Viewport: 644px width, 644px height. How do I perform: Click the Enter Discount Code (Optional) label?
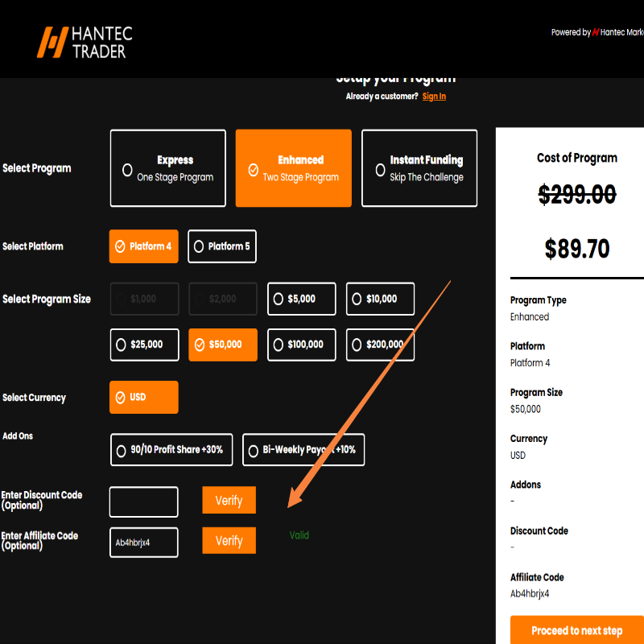[42, 500]
